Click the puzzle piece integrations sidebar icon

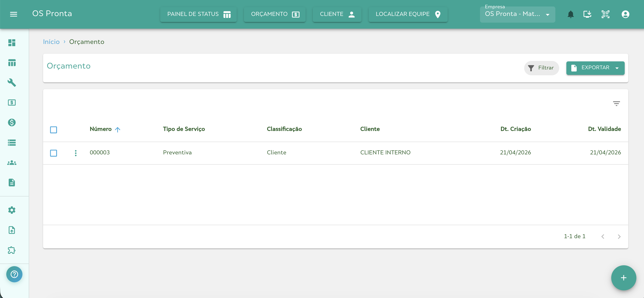point(12,250)
